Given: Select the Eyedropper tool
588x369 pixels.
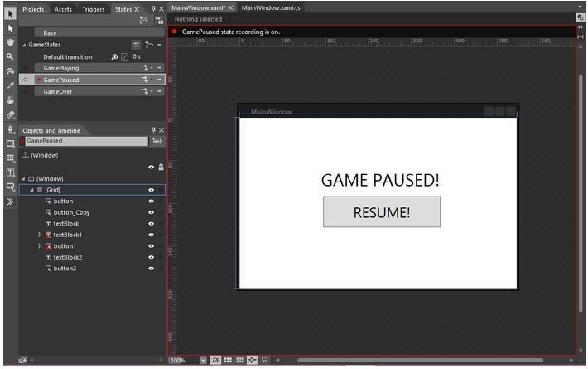Looking at the screenshot, I should coord(10,85).
